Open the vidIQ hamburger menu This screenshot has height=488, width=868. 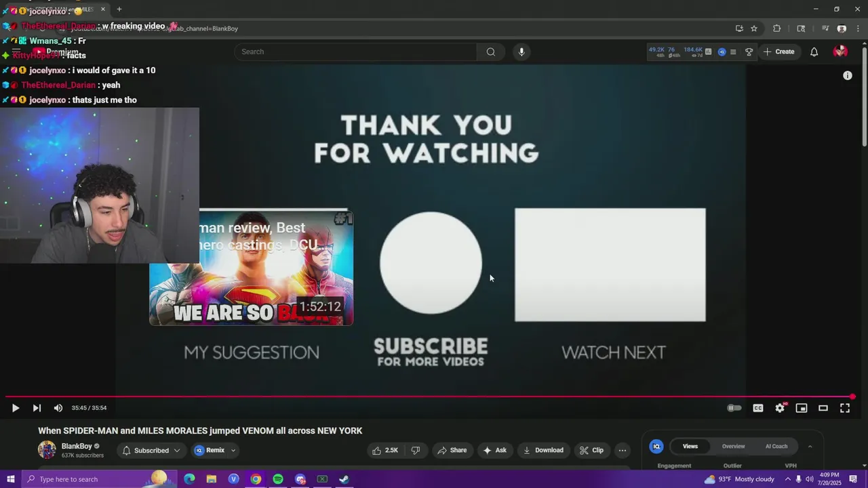pyautogui.click(x=733, y=52)
